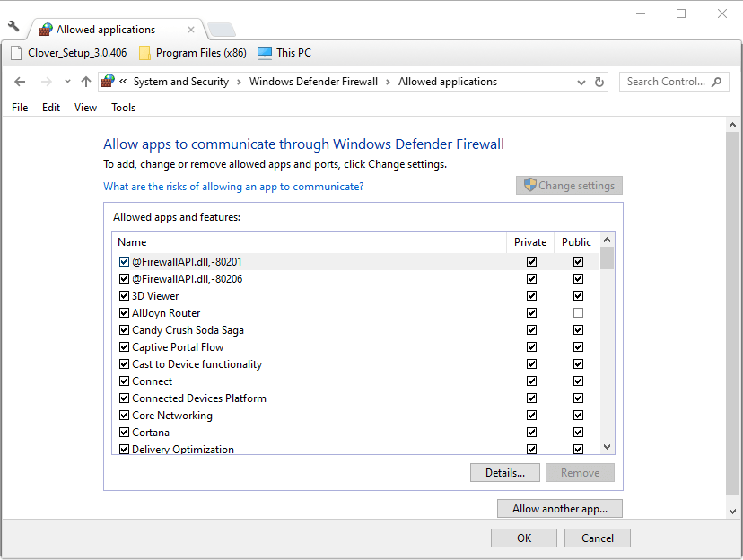This screenshot has height=560, width=743.
Task: Go up one level with up arrow
Action: pyautogui.click(x=86, y=82)
